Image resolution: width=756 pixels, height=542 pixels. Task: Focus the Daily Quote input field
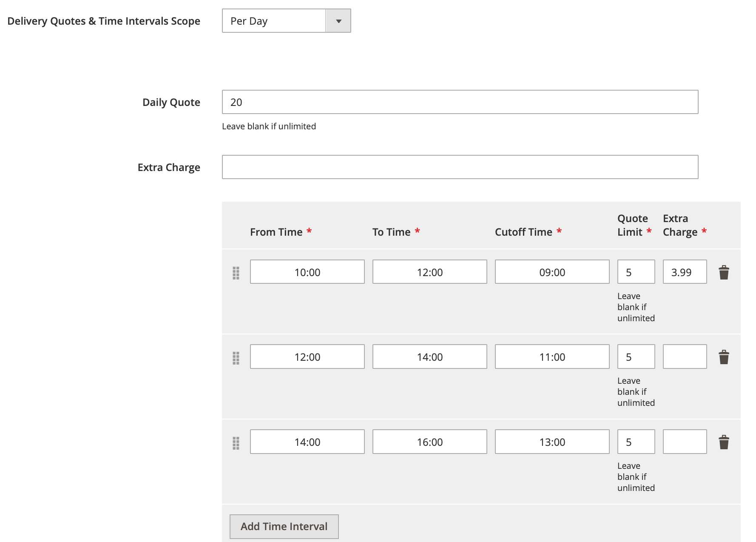click(460, 102)
